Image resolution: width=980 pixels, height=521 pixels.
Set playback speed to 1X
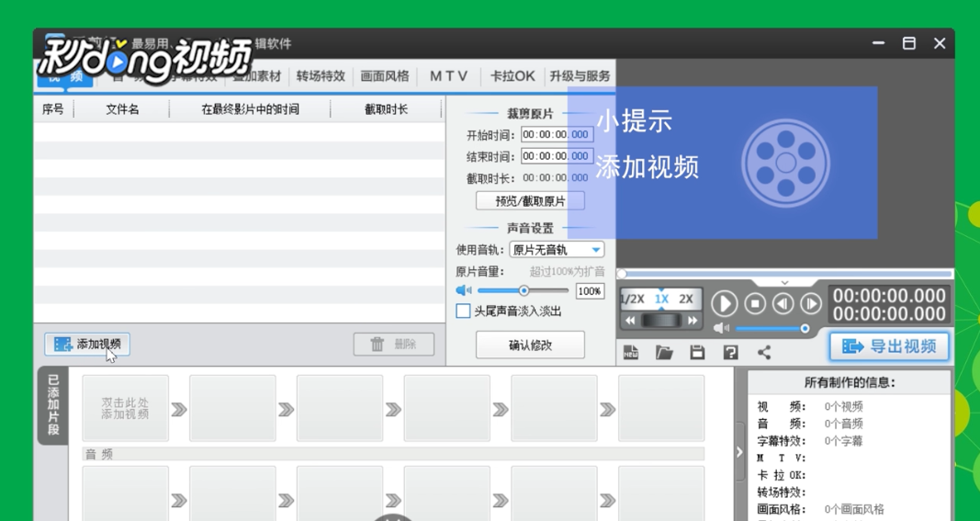tap(661, 299)
